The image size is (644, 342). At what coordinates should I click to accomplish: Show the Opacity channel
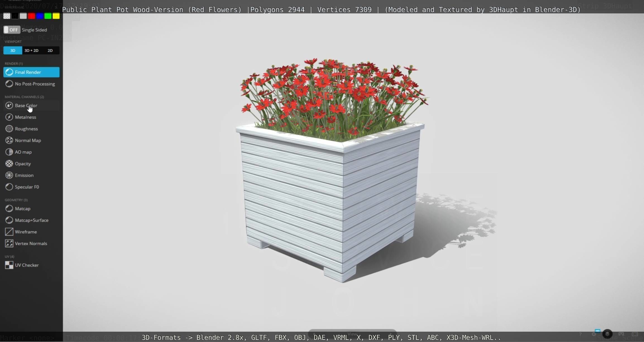tap(31, 164)
